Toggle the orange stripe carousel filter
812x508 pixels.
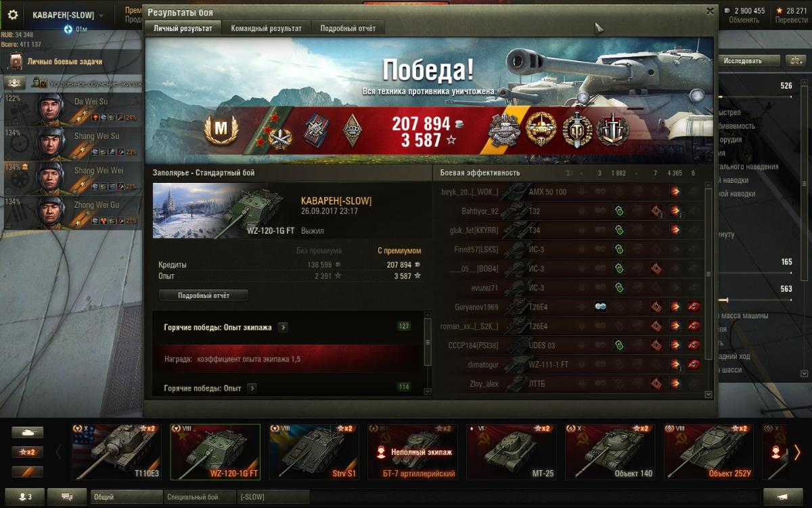[28, 471]
